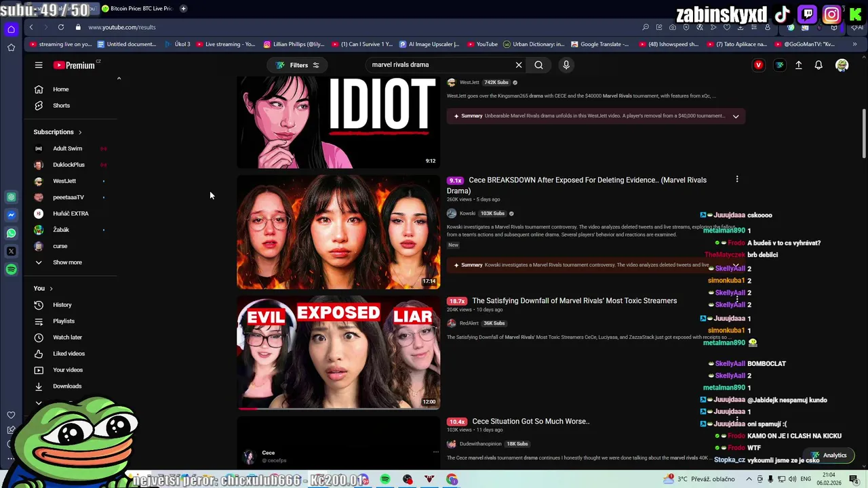Play the IDIOT thumbnail video
868x488 pixels.
(x=338, y=122)
